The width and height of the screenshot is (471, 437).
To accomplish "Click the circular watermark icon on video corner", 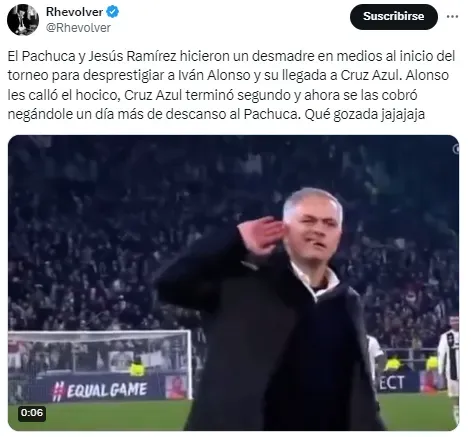I will click(x=455, y=149).
